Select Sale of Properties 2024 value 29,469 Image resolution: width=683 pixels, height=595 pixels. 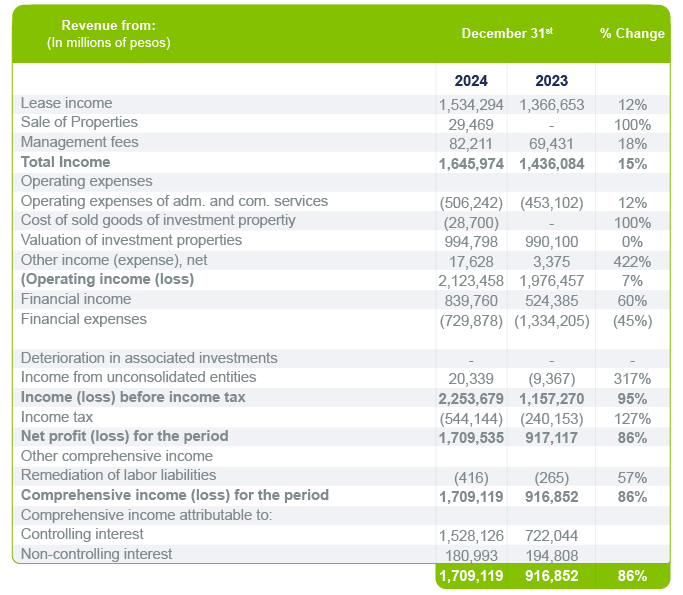(x=471, y=123)
